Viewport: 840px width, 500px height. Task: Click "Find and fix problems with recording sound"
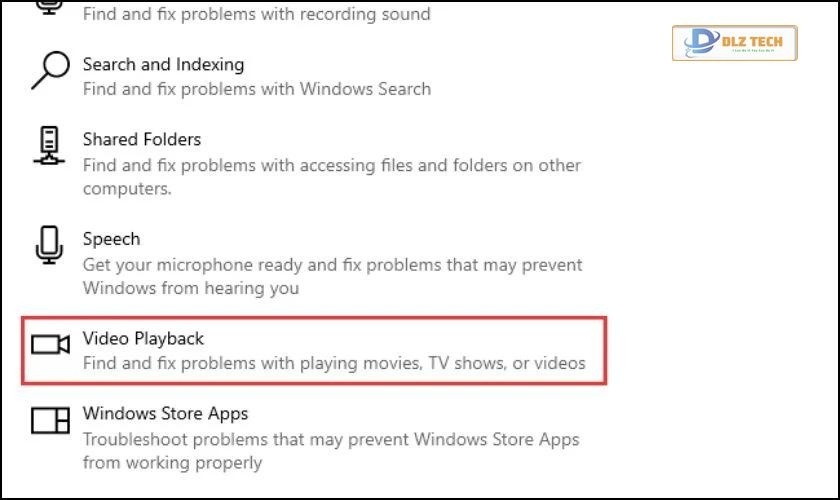[x=256, y=15]
